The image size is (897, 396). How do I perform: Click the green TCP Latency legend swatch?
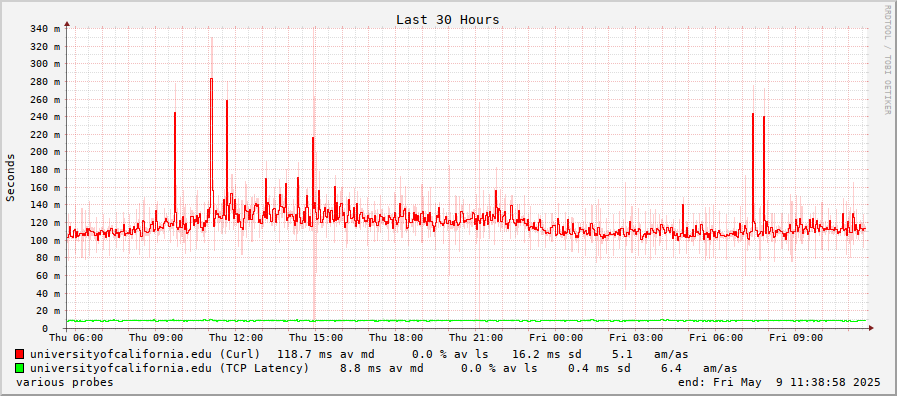tap(20, 368)
